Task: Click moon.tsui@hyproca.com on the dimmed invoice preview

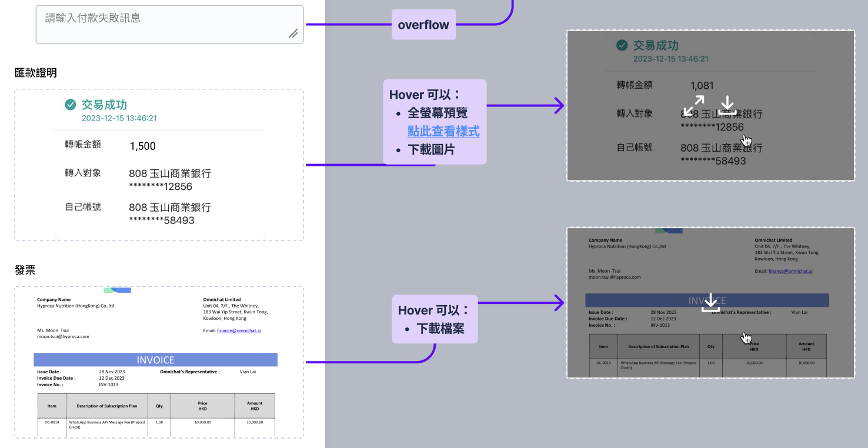Action: [x=615, y=277]
